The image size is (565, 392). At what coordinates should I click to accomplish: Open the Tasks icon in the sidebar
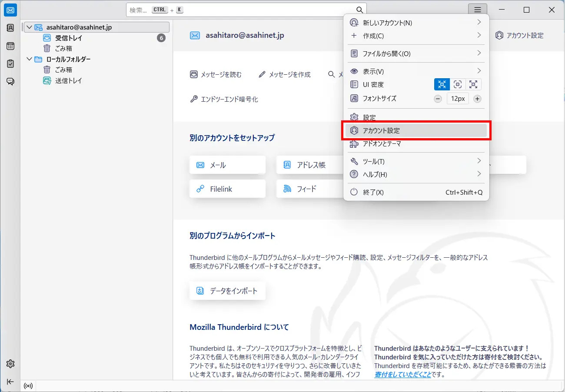tap(10, 63)
